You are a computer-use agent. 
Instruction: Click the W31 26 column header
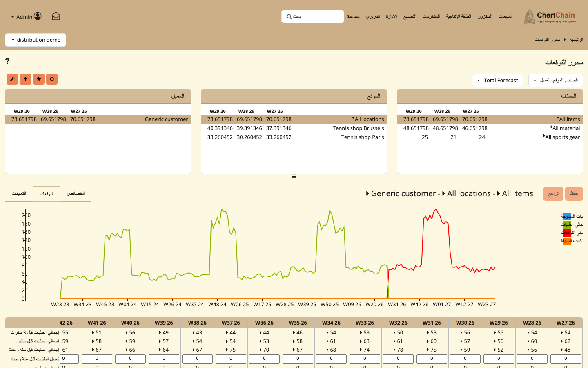pos(432,323)
